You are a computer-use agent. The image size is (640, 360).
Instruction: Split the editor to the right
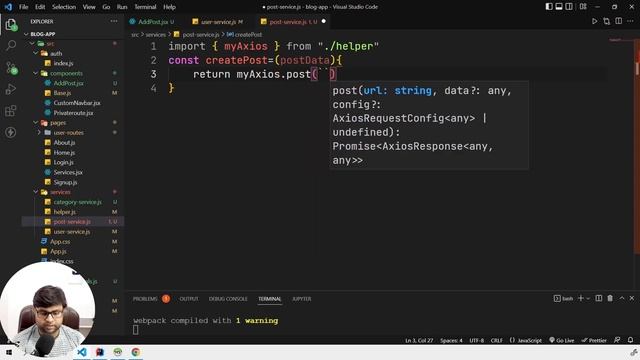[619, 21]
